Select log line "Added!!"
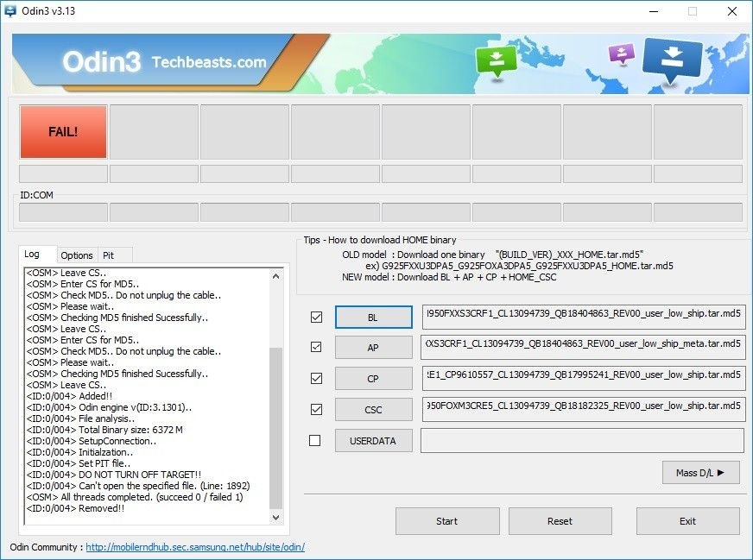 point(69,396)
